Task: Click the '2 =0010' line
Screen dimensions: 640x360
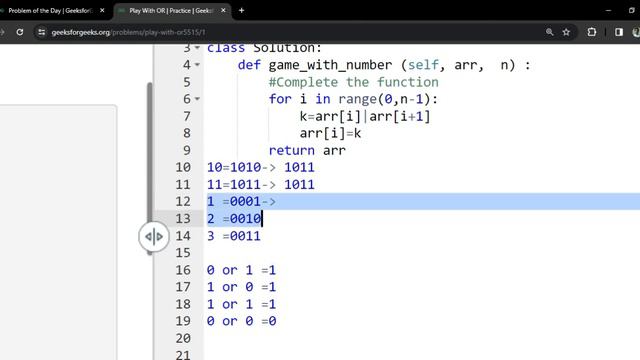Action: 234,219
